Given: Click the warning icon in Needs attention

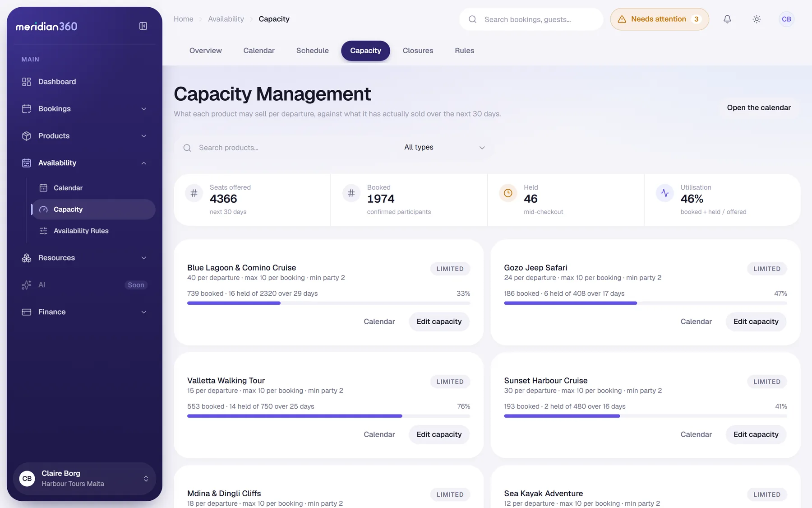Looking at the screenshot, I should tap(622, 19).
